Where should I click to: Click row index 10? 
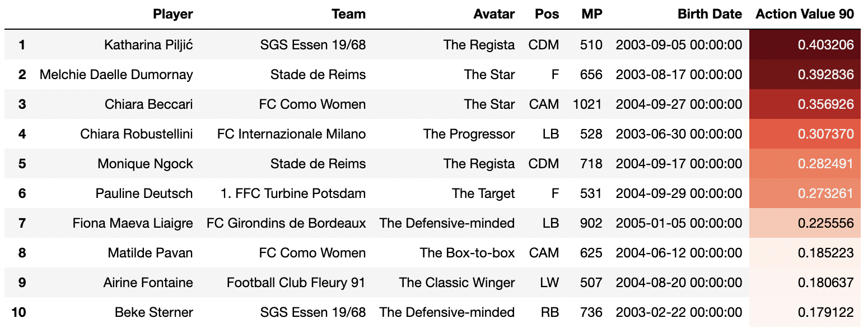tap(18, 312)
